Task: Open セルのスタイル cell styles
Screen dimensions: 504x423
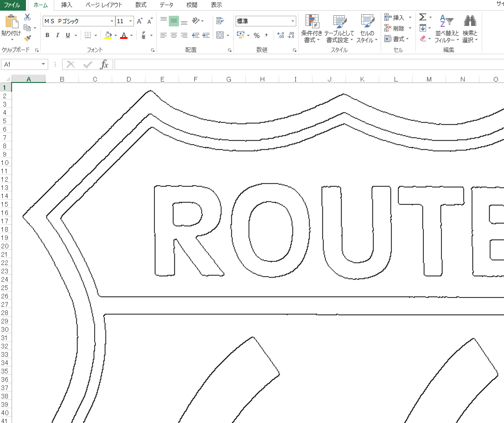Action: [367, 29]
